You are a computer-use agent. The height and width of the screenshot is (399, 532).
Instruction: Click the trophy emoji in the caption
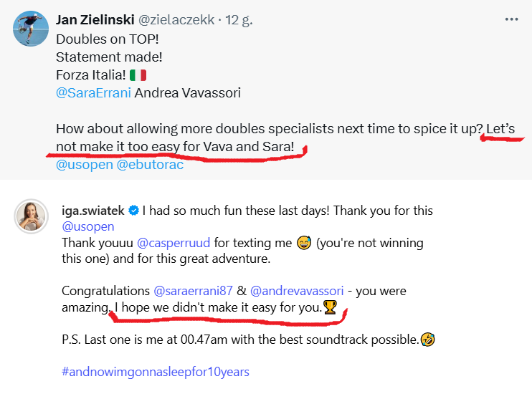click(330, 309)
